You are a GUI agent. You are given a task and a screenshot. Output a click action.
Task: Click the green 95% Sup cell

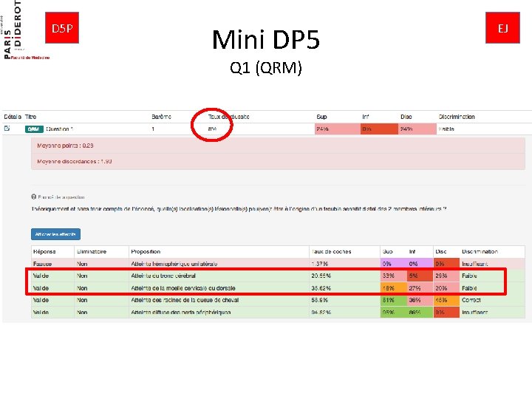click(x=393, y=312)
